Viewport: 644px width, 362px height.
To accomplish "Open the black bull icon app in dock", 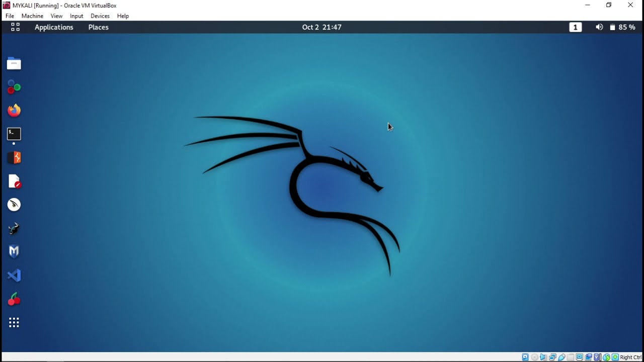I will 14,228.
